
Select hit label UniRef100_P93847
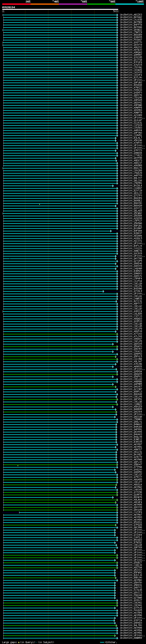click(x=131, y=40)
